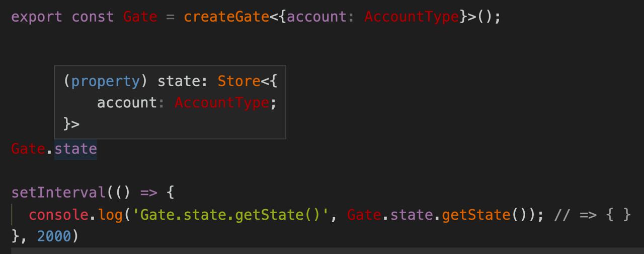Click the console identifier
Viewport: 644px width, 254px height.
[58, 215]
